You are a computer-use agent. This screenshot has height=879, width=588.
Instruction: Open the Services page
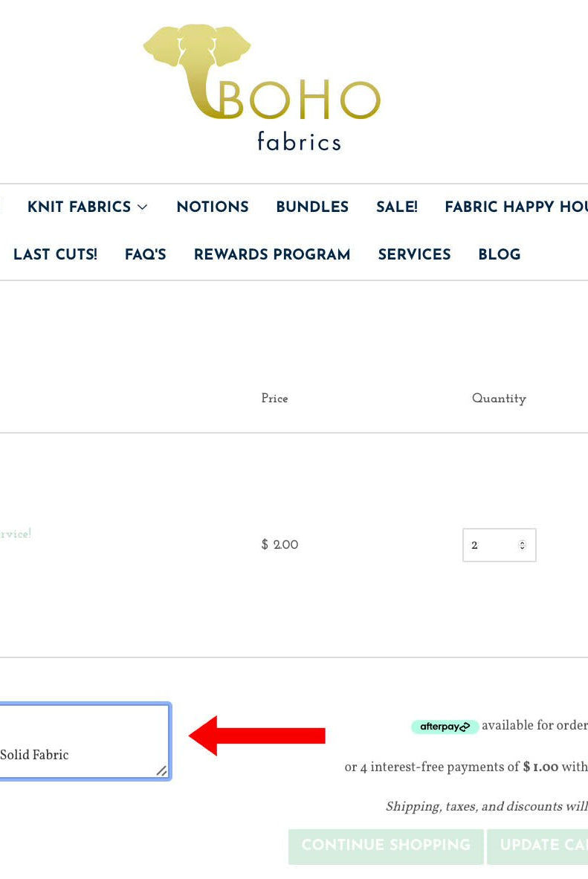(414, 255)
